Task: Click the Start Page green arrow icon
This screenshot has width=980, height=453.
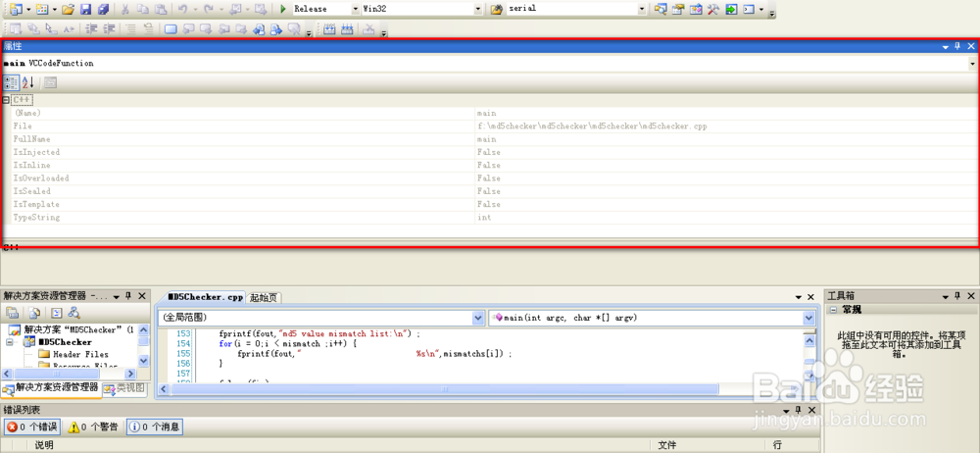Action: point(731,9)
